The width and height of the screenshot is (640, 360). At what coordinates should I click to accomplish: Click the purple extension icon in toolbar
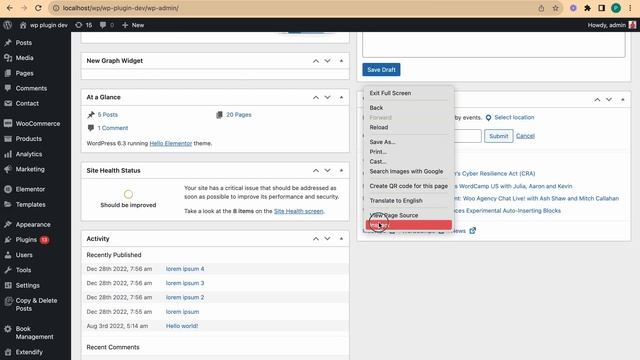coord(573,8)
